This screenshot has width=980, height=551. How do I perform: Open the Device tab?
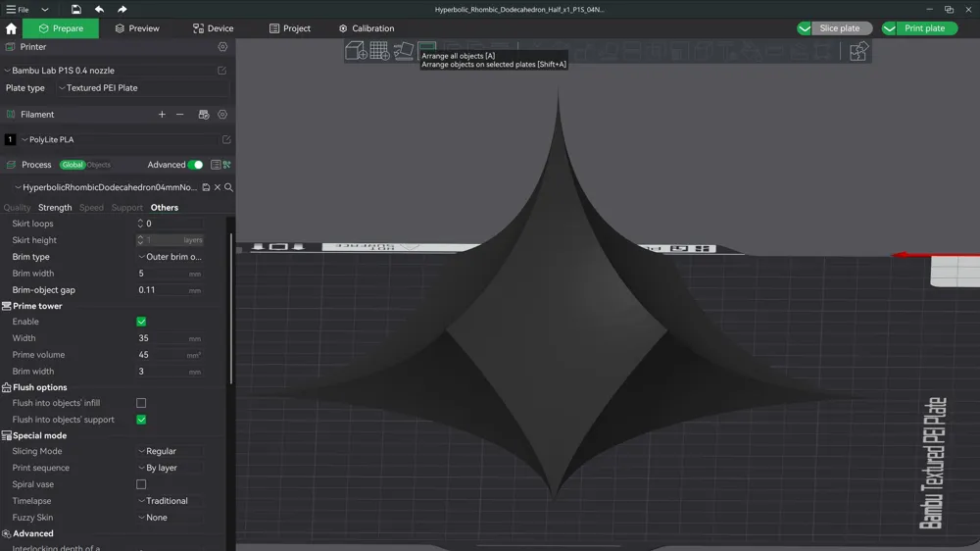point(213,28)
